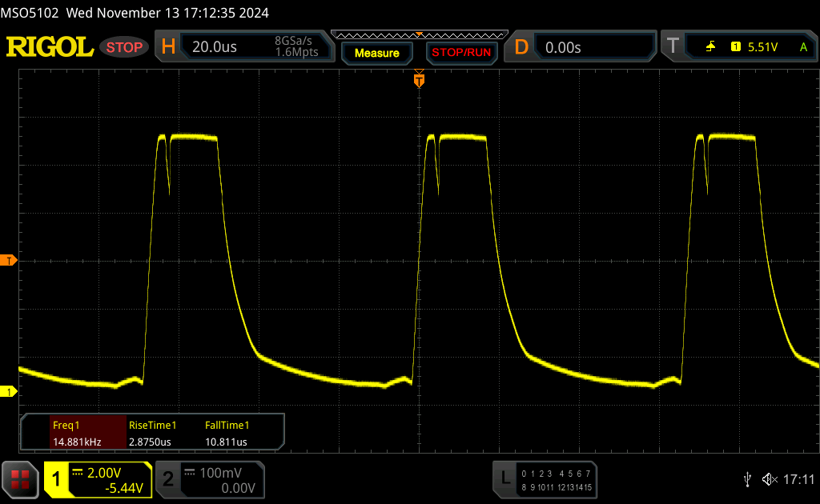Click the 14.881kHz frequency value

pos(77,442)
